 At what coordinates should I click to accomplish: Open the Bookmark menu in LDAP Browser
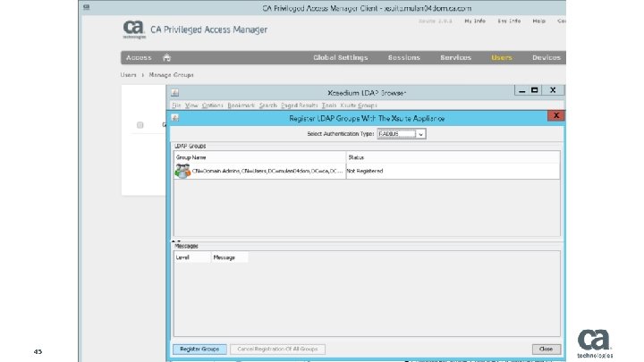click(x=241, y=105)
